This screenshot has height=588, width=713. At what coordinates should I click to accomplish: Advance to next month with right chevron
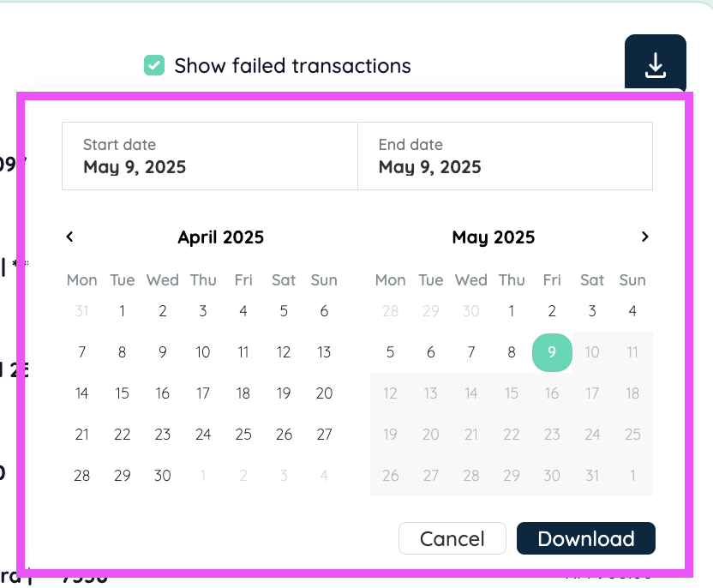click(644, 237)
